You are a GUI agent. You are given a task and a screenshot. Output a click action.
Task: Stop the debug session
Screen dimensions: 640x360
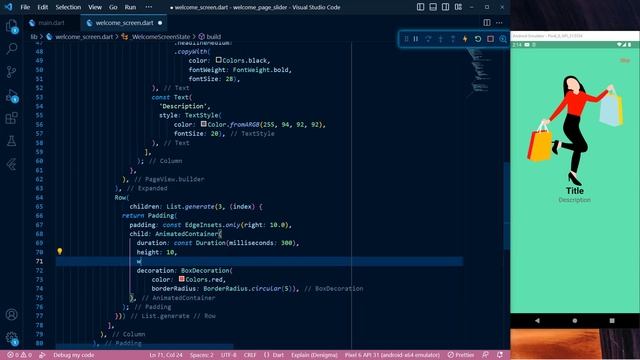[490, 39]
